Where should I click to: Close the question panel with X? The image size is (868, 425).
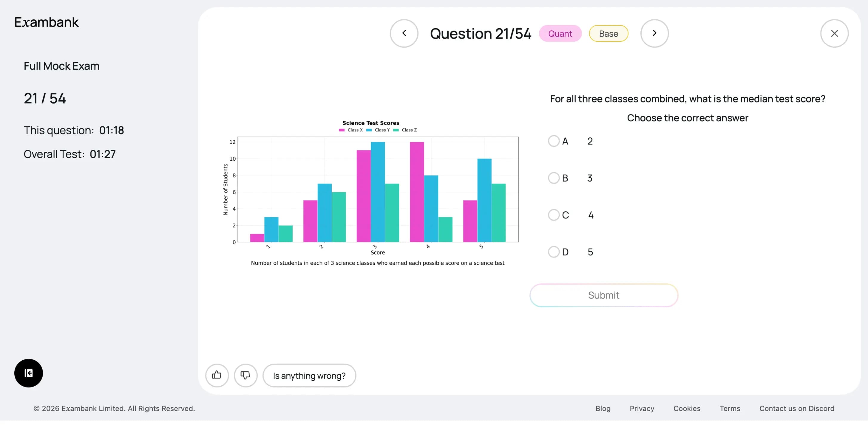(834, 33)
